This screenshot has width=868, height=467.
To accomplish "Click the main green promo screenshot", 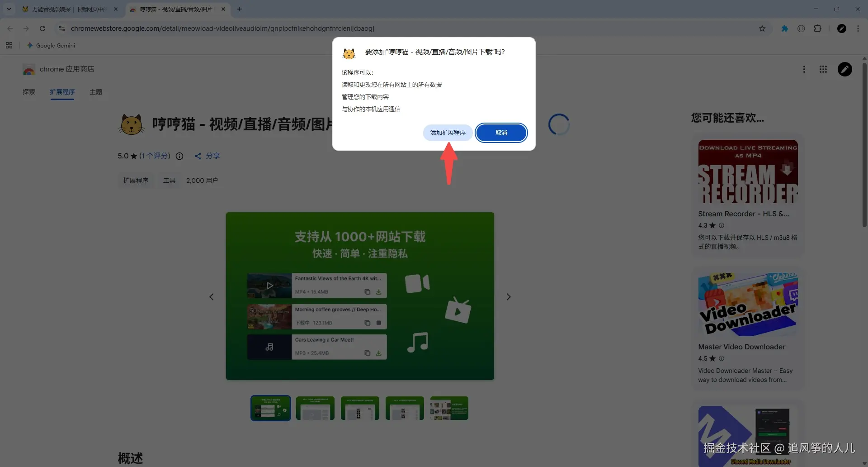I will coord(360,296).
